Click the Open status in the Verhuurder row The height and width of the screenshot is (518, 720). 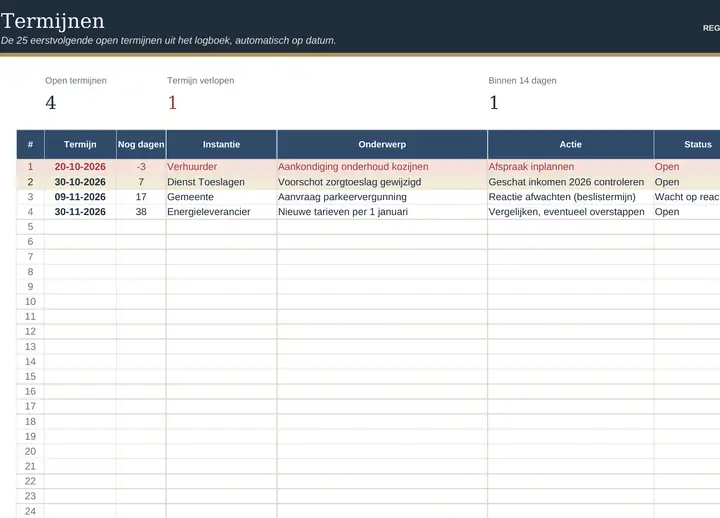pyautogui.click(x=687, y=167)
